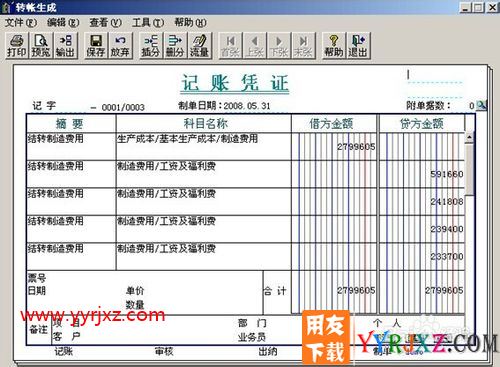Select first row 科目名称 cell 生产成本
The image size is (500, 367).
click(203, 147)
